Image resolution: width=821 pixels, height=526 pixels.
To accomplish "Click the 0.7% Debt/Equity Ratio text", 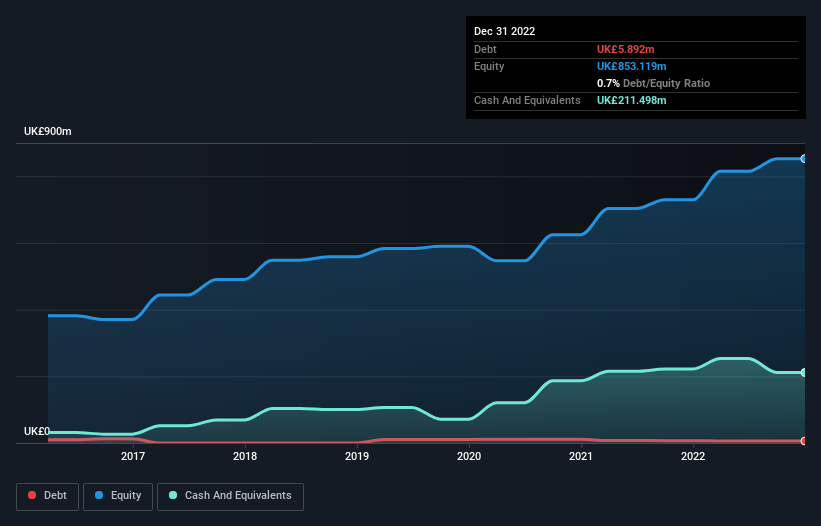I will pos(653,83).
